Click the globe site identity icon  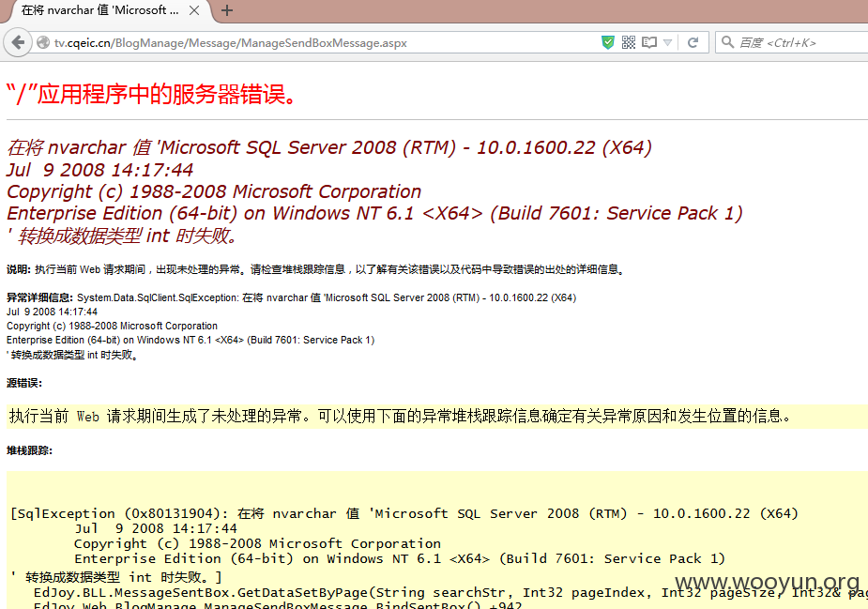pos(42,42)
